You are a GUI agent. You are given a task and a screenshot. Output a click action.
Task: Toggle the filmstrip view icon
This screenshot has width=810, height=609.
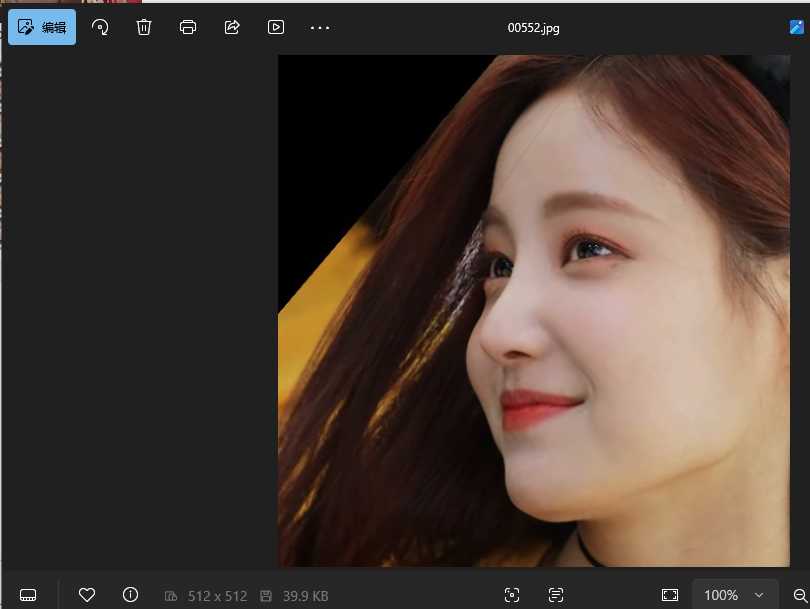click(28, 595)
